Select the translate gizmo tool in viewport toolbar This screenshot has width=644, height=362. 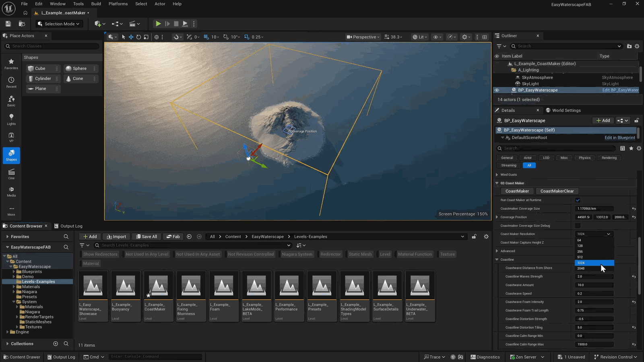pos(131,37)
